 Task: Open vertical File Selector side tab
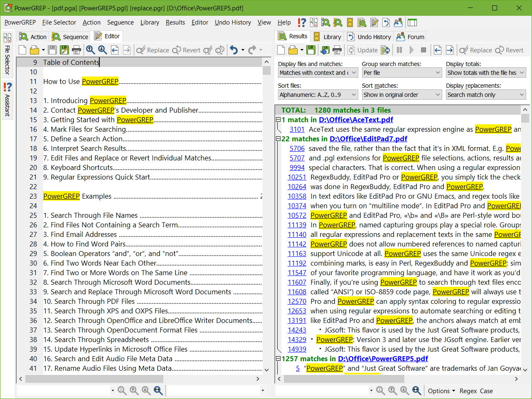click(x=7, y=54)
